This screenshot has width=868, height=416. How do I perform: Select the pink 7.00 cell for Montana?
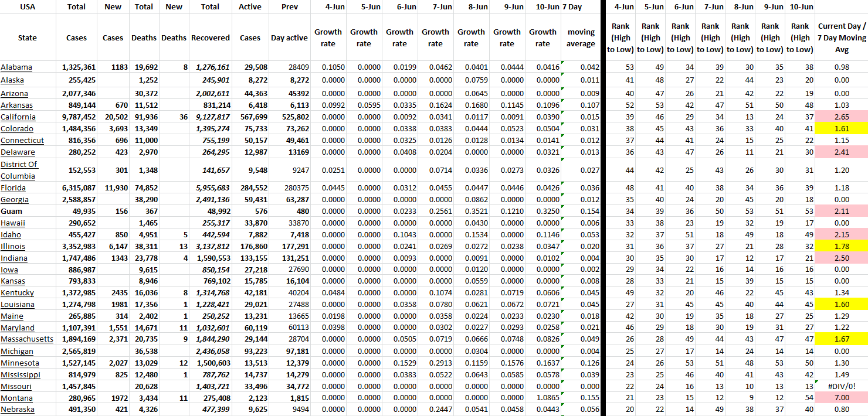click(841, 398)
